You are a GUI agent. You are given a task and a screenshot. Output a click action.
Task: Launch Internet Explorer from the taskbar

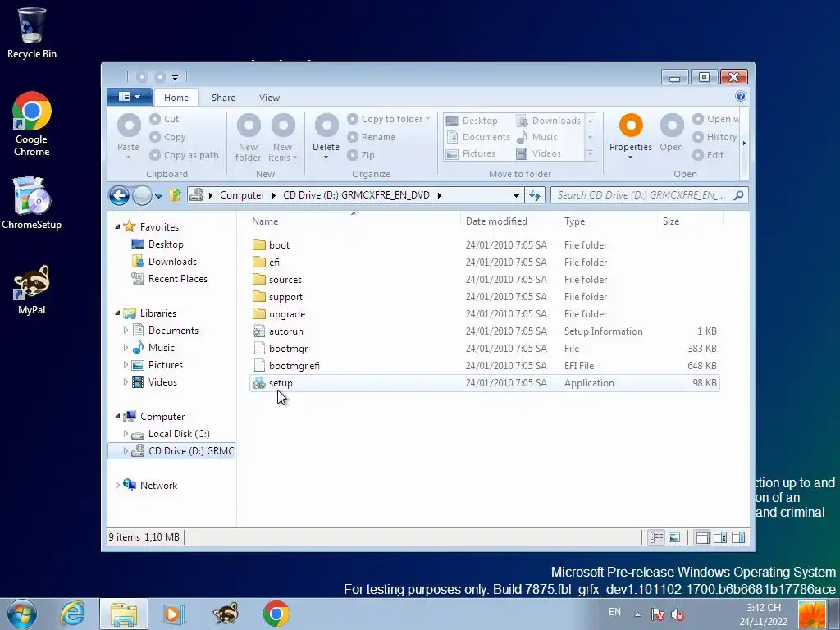pos(73,614)
